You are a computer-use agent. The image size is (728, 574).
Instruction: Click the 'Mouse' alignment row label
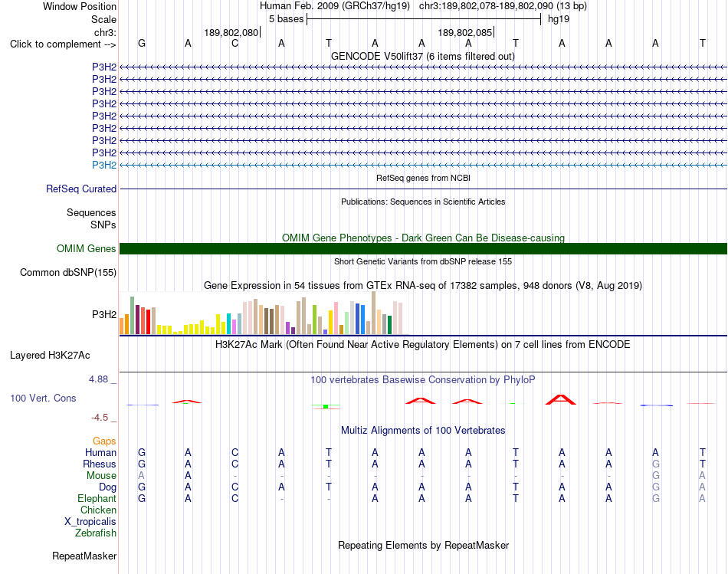(x=101, y=476)
